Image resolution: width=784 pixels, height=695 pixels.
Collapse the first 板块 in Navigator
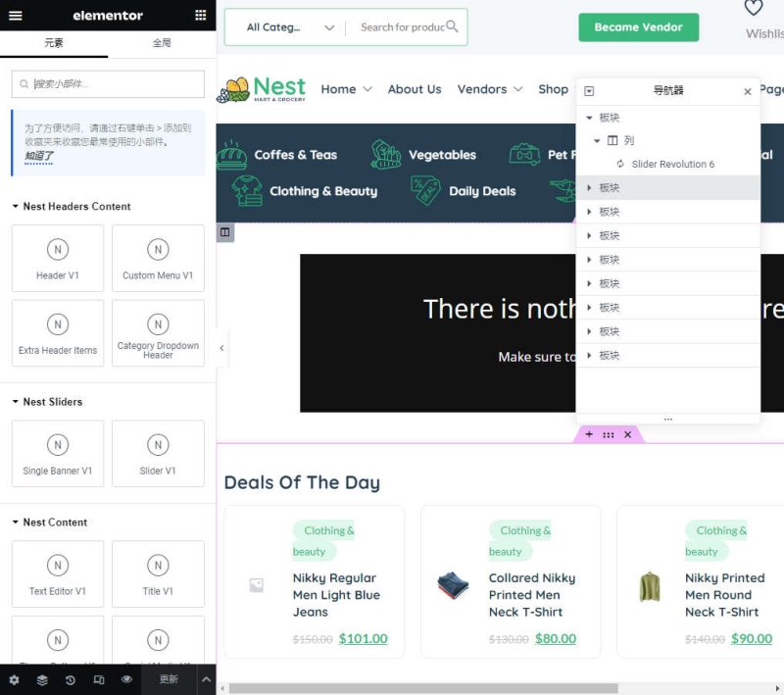pos(589,118)
